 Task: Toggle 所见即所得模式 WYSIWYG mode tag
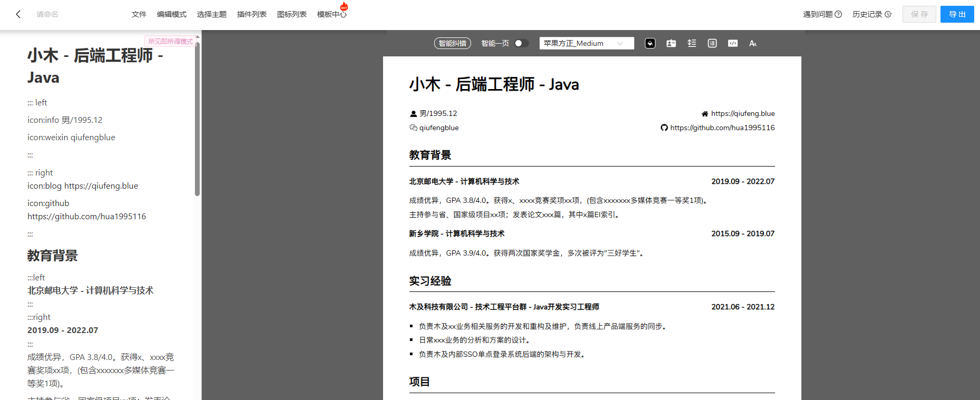point(170,41)
